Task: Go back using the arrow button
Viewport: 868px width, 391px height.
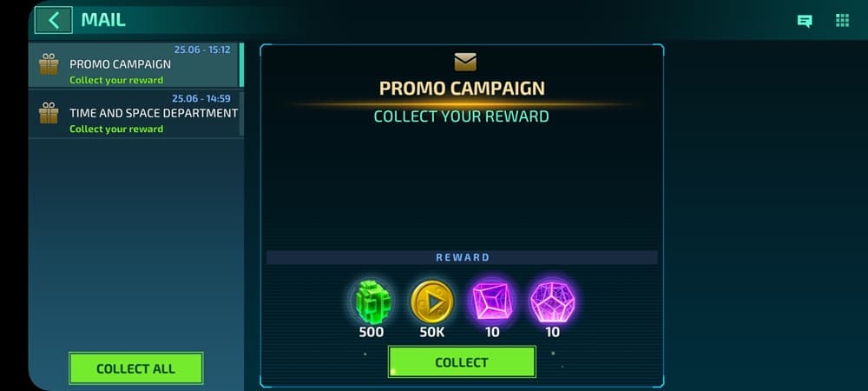Action: coord(53,21)
